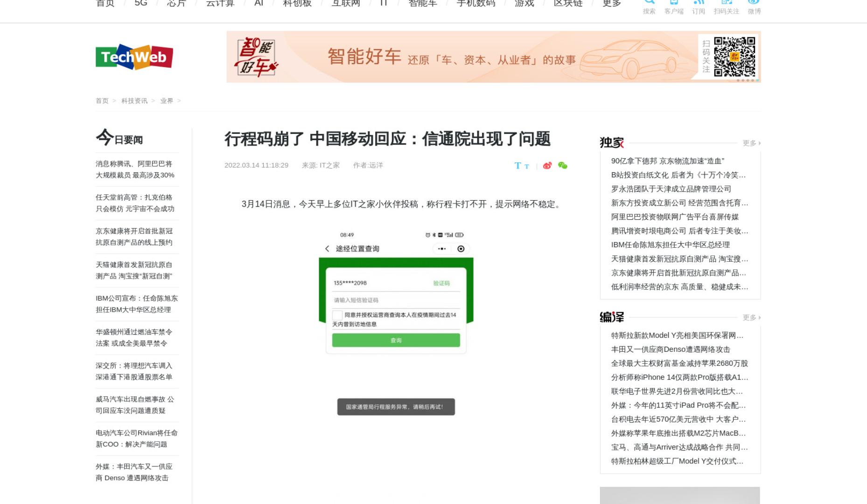Open 丰田又一供应商Denso遭遇网络攻击
The width and height of the screenshot is (867, 504).
[671, 350]
